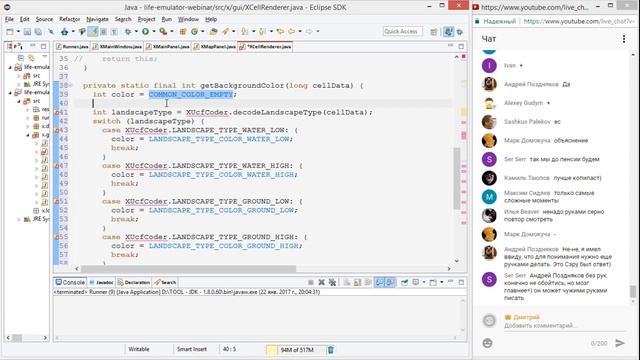Click the chat send arrow button
640x360 pixels.
[620, 343]
